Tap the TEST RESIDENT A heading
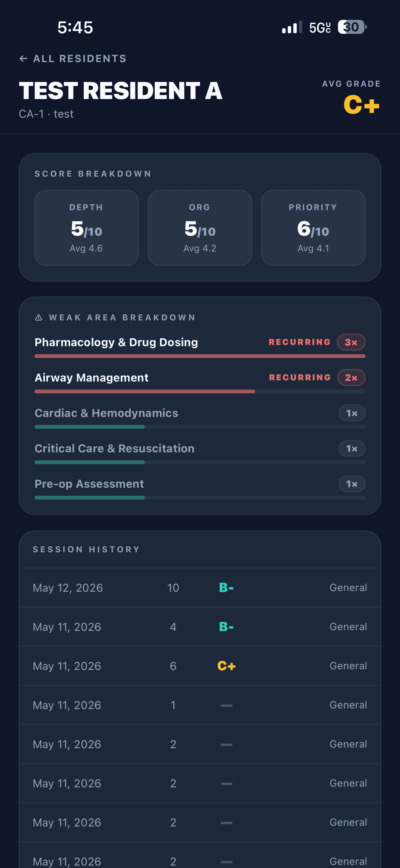The height and width of the screenshot is (868, 400). click(x=121, y=91)
